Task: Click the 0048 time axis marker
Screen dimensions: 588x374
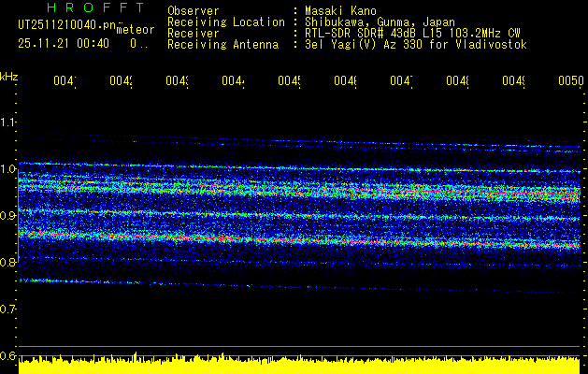Action: coord(457,80)
